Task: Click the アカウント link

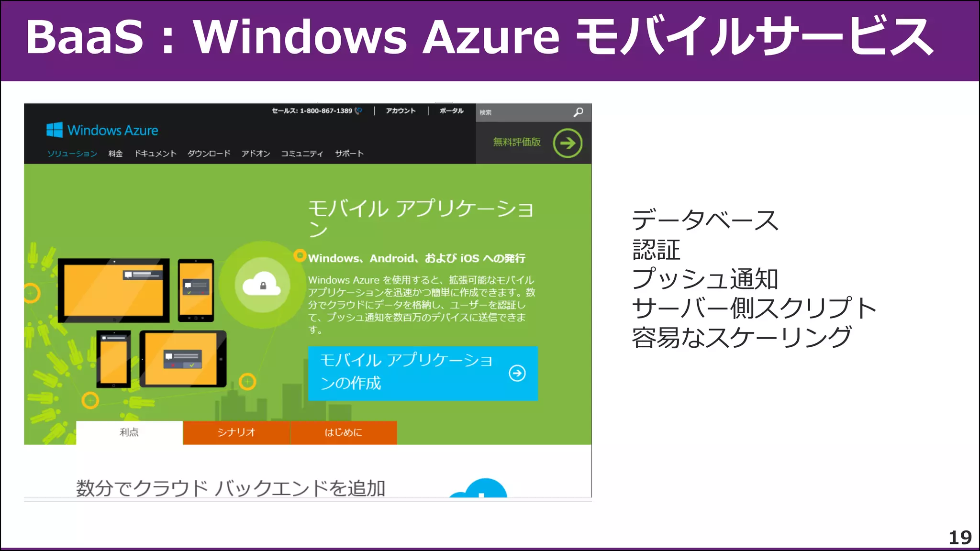Action: click(401, 110)
